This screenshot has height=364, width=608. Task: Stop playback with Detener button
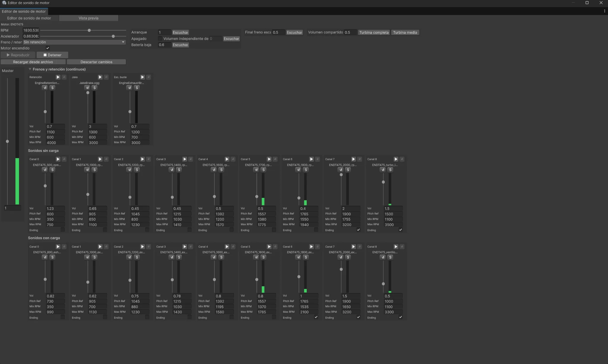tap(53, 55)
